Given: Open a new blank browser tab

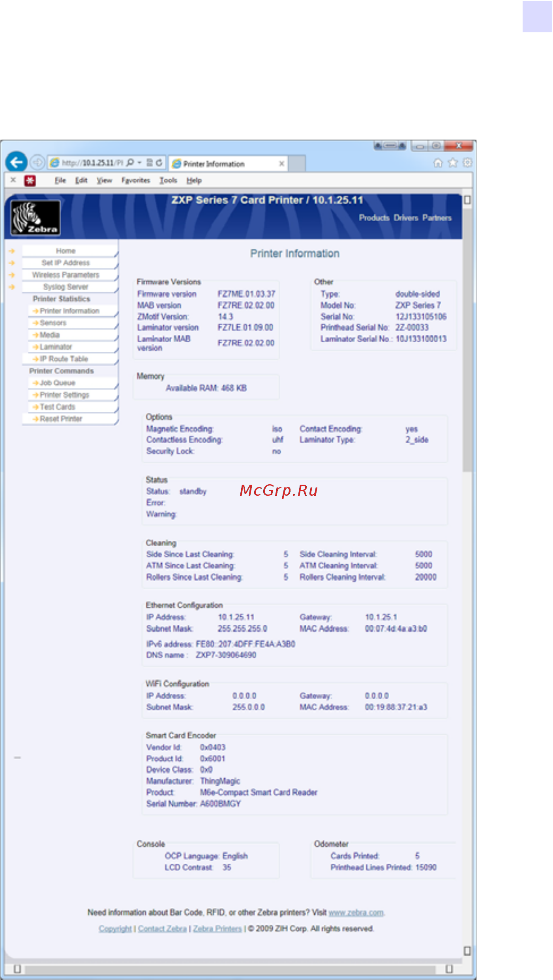Looking at the screenshot, I should pyautogui.click(x=297, y=163).
